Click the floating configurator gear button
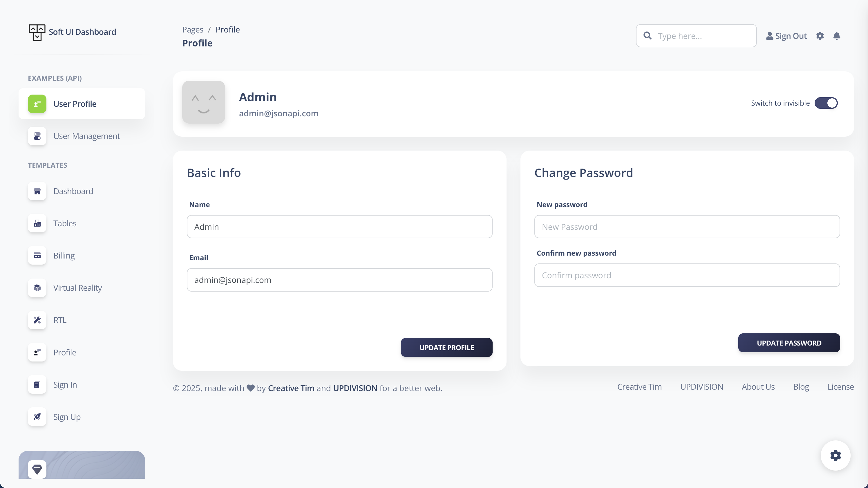The height and width of the screenshot is (488, 868). coord(835,455)
